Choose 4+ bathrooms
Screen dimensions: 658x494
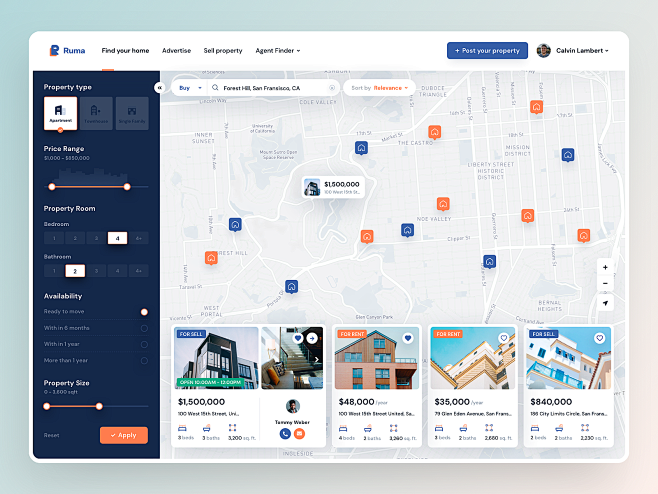138,271
